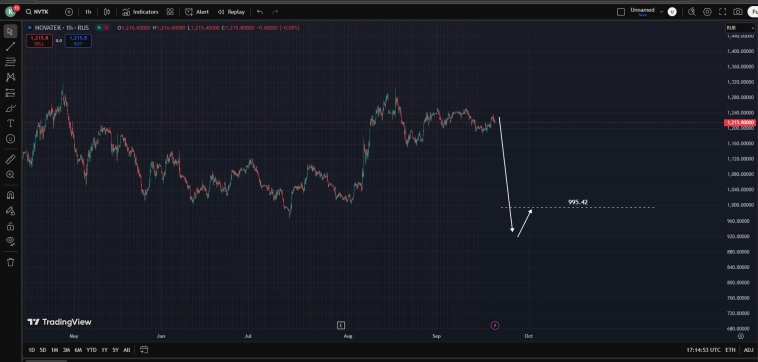Open the user profile avatar menu
Screen dimensions: 758x362
10,12
